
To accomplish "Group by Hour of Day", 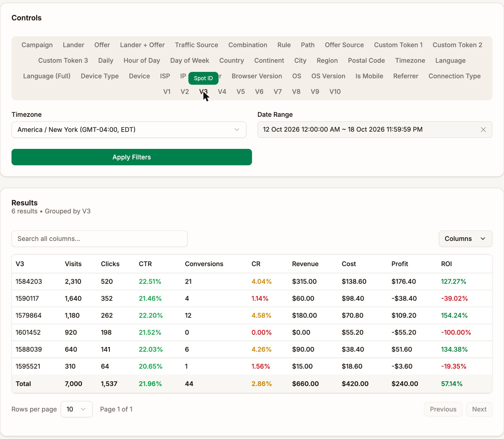I will click(x=142, y=61).
